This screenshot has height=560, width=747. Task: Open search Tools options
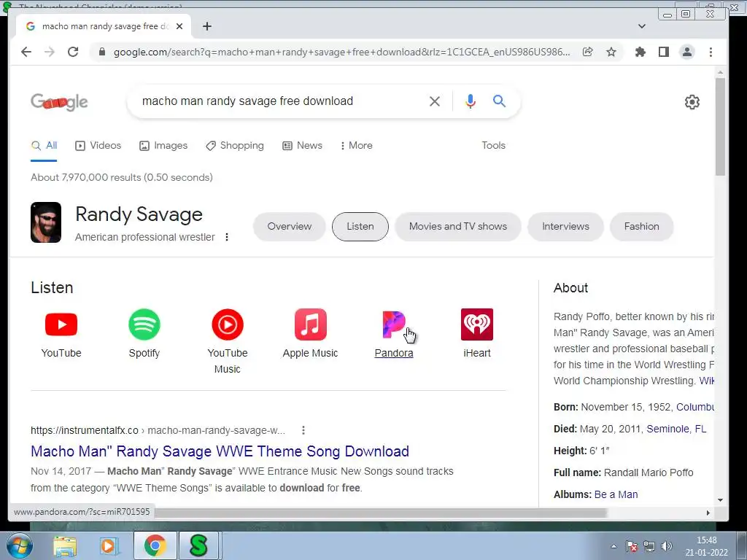(x=493, y=145)
